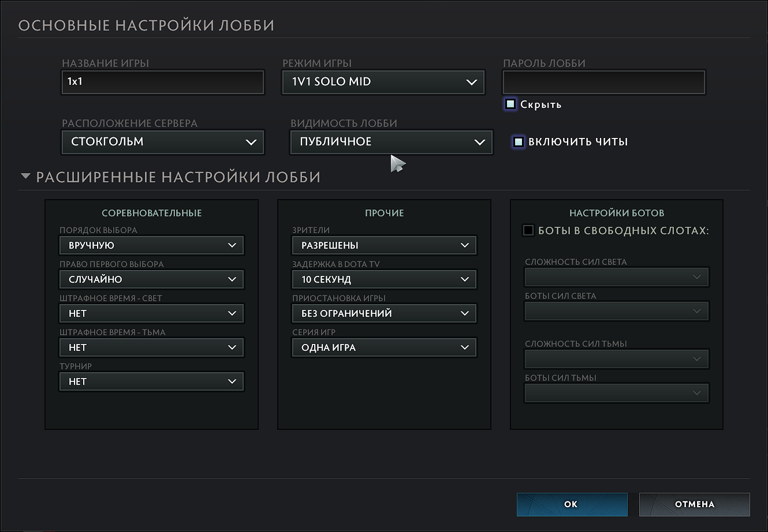Click the game name input field
Screen dimensions: 768x532
[162, 82]
